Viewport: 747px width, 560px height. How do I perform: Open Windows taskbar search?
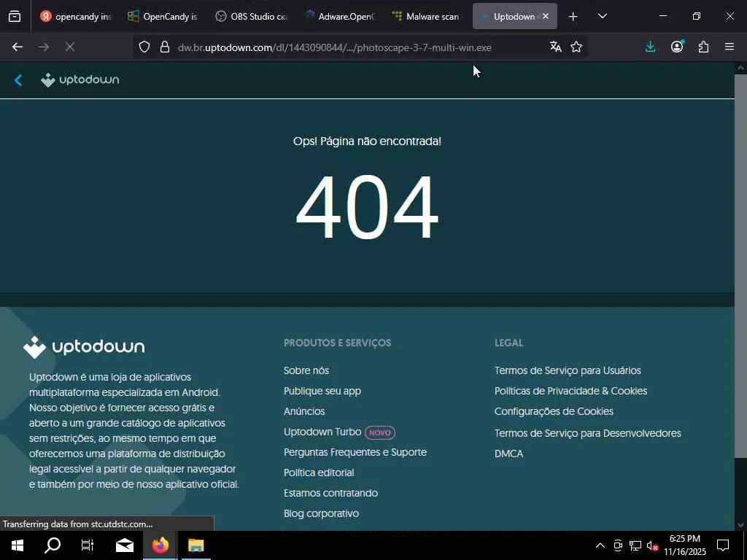(53, 545)
